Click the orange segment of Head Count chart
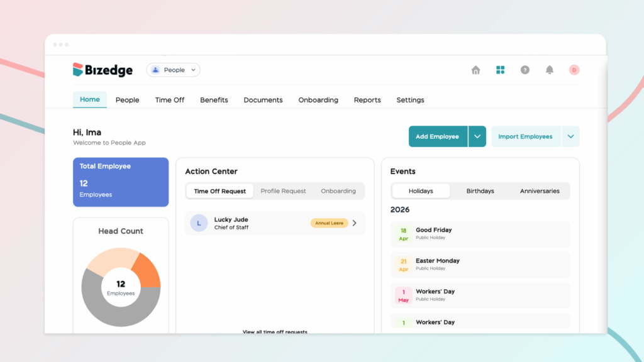Image resolution: width=644 pixels, height=362 pixels. tap(148, 269)
